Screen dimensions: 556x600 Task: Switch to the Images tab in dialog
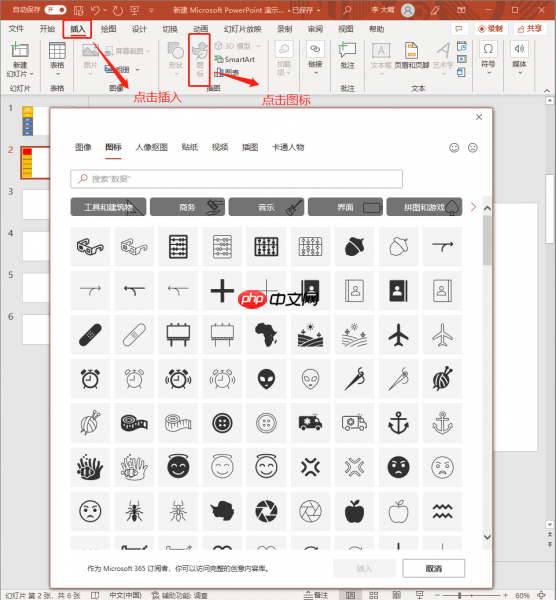tap(83, 147)
